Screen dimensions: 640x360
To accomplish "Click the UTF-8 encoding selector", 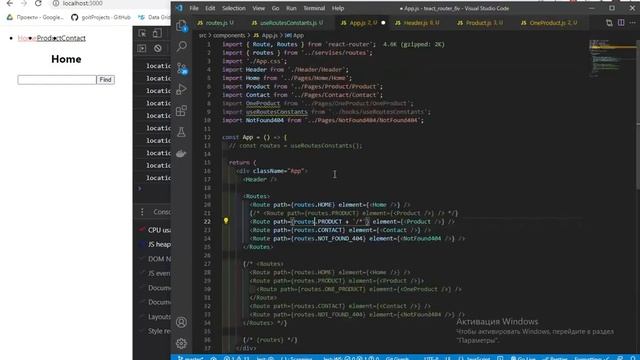I will pos(431,358).
